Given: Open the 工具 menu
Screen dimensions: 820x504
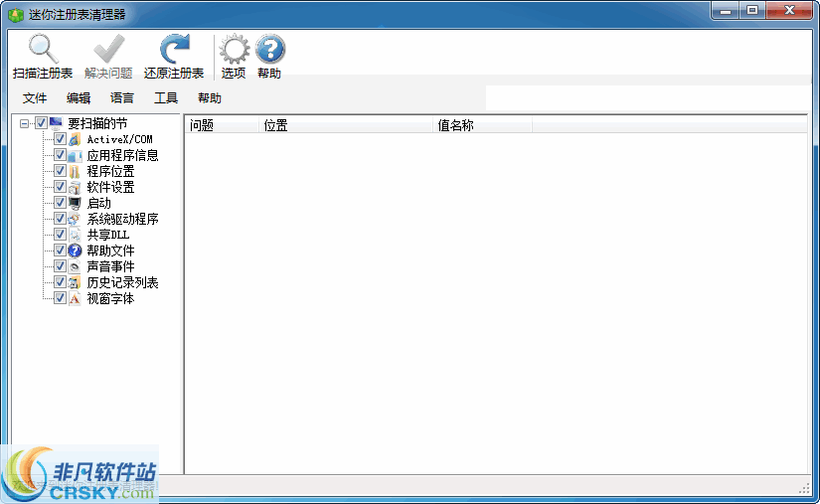Looking at the screenshot, I should [x=166, y=97].
